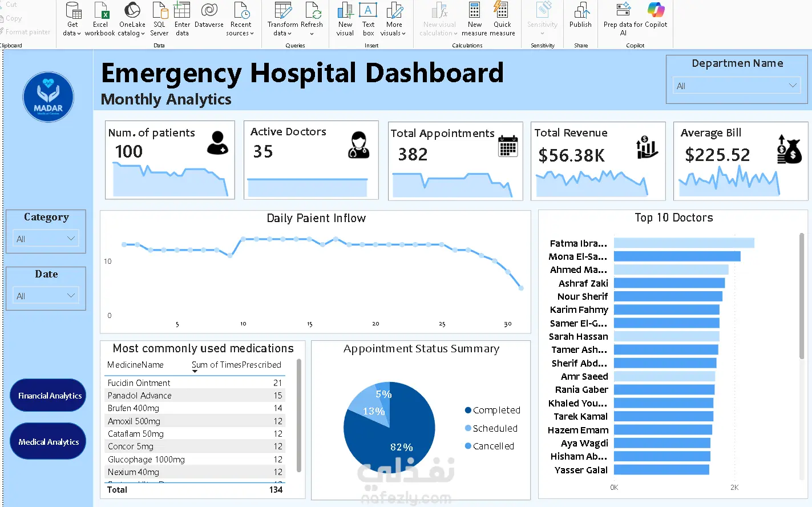Open Transform data editor
812x507 pixels.
coord(283,19)
